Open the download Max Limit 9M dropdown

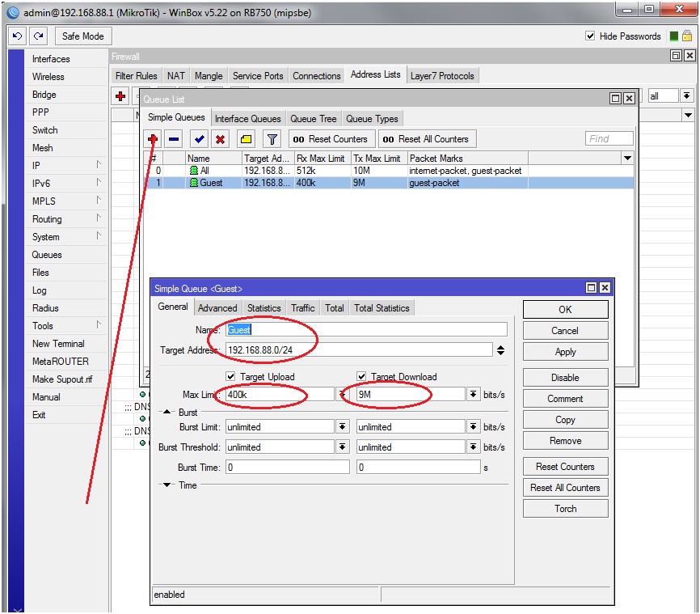(472, 394)
